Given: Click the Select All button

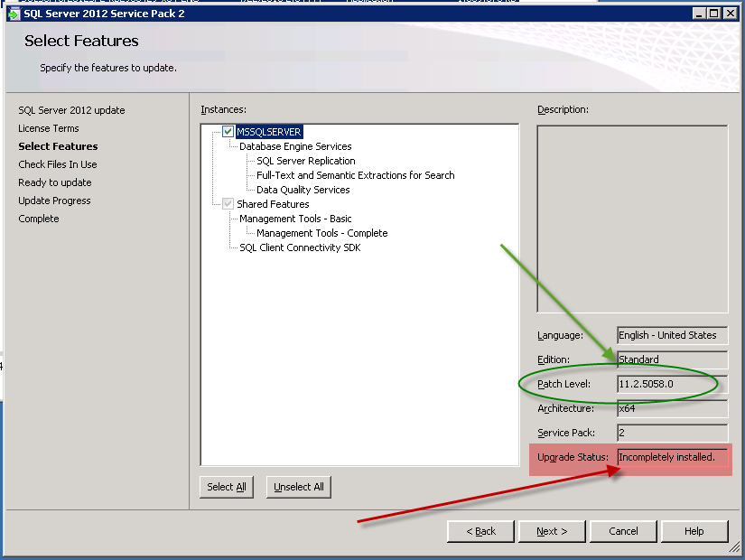Looking at the screenshot, I should (x=227, y=487).
